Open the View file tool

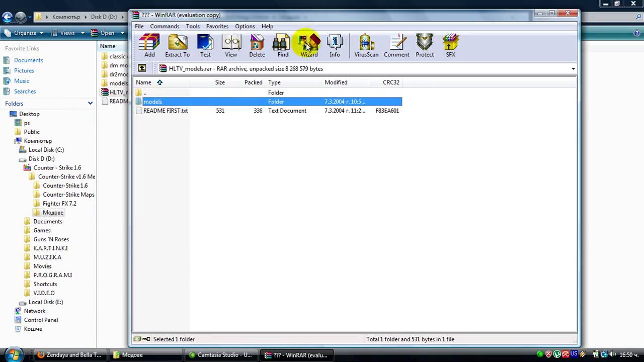point(231,45)
